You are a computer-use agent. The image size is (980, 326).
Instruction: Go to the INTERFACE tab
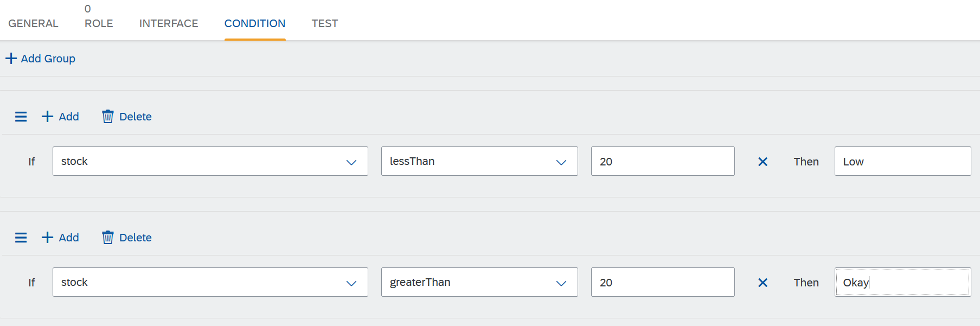[169, 23]
